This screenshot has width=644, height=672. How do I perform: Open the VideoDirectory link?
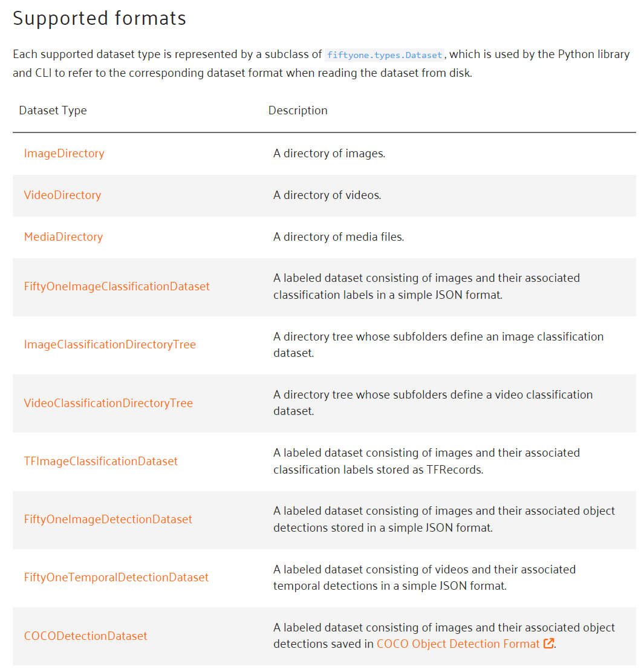coord(62,195)
